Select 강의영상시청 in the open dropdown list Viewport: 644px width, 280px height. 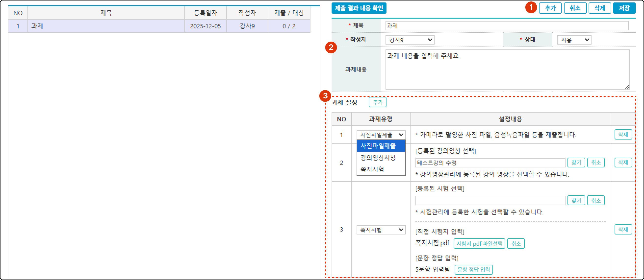[378, 158]
